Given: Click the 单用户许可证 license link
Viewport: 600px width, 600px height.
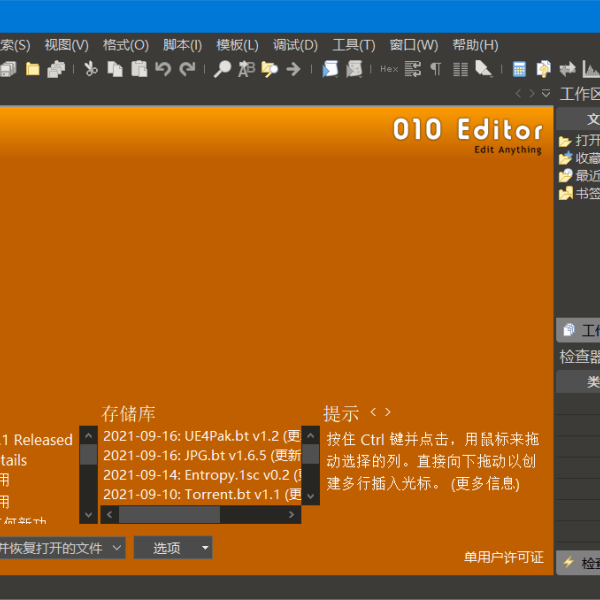Looking at the screenshot, I should click(x=504, y=557).
